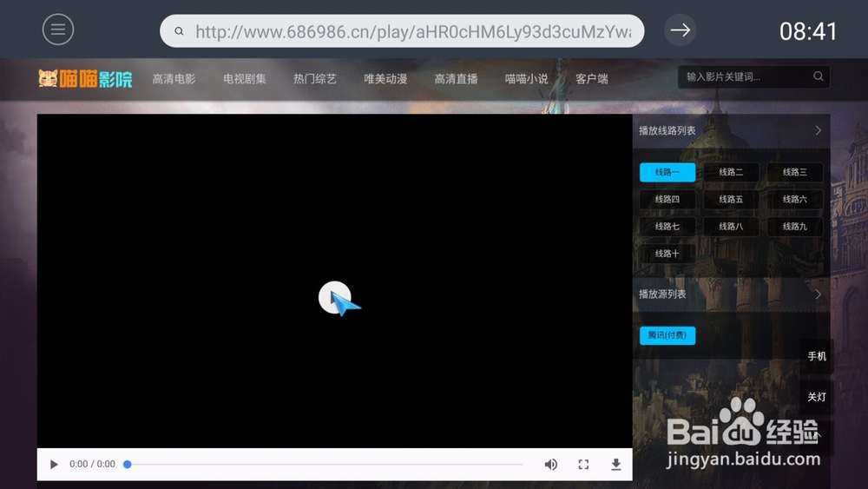Mute the video volume icon
This screenshot has width=868, height=489.
[x=550, y=464]
